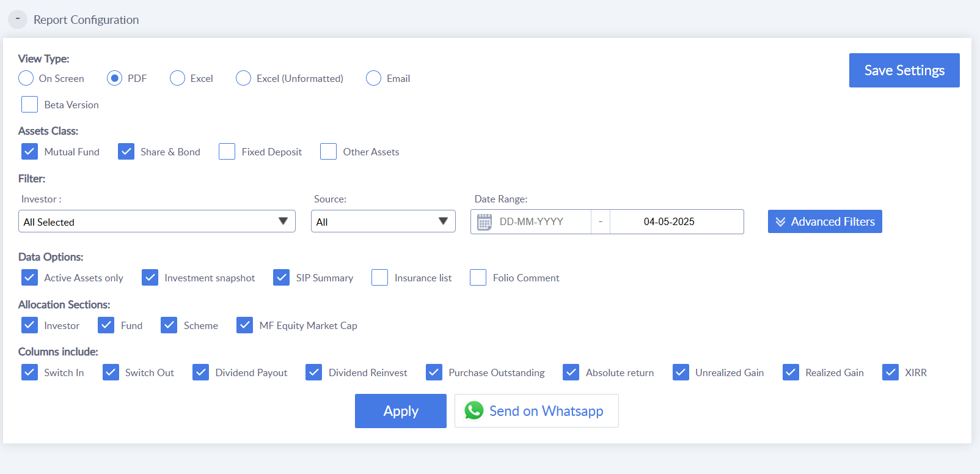Uncheck the Share & Bond checkbox
Screen dimensions: 980x474
click(126, 152)
